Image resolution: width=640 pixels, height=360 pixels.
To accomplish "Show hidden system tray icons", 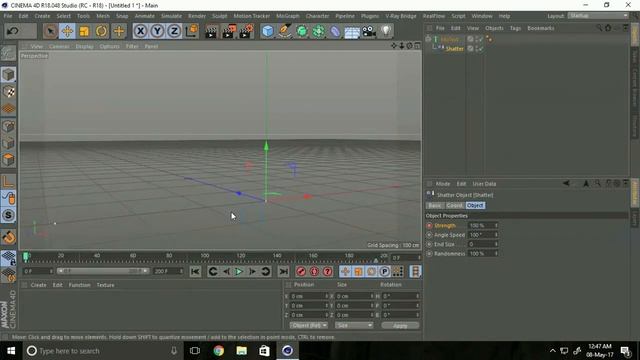I will point(553,351).
